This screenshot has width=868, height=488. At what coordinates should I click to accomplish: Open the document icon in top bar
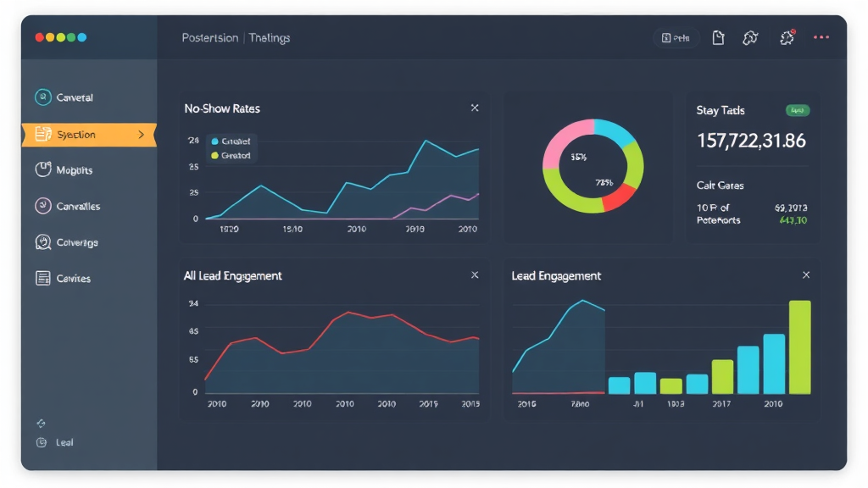(x=718, y=37)
